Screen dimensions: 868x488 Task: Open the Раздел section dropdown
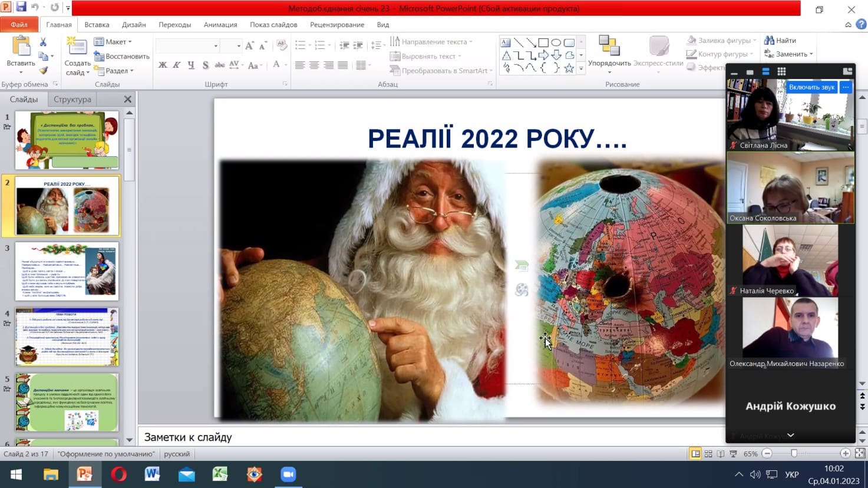coord(114,71)
